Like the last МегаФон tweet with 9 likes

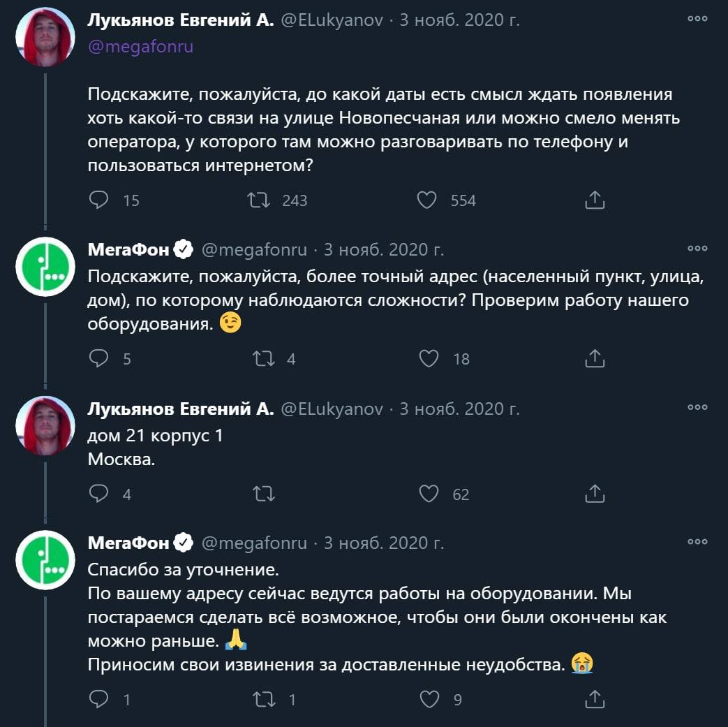click(429, 699)
